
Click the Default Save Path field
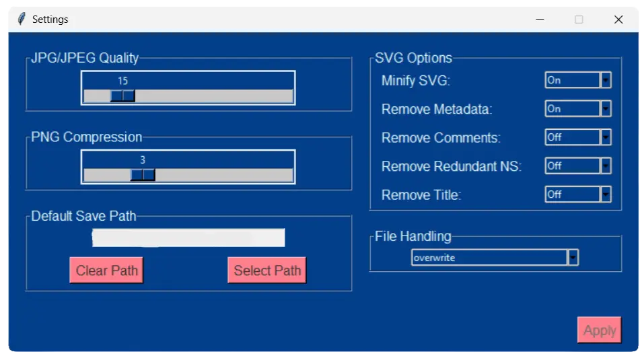[x=188, y=238]
